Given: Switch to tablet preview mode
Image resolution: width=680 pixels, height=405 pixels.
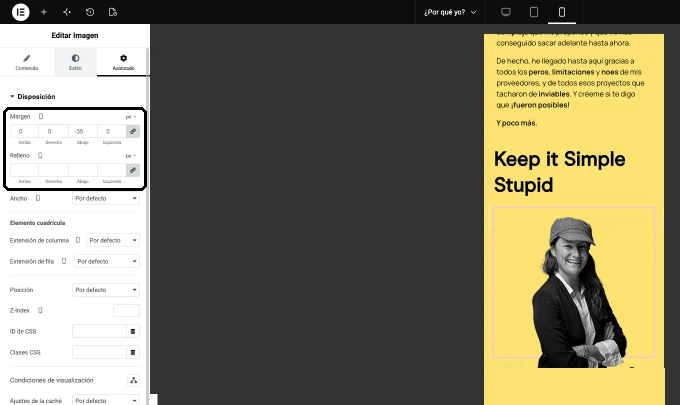Looking at the screenshot, I should click(534, 12).
